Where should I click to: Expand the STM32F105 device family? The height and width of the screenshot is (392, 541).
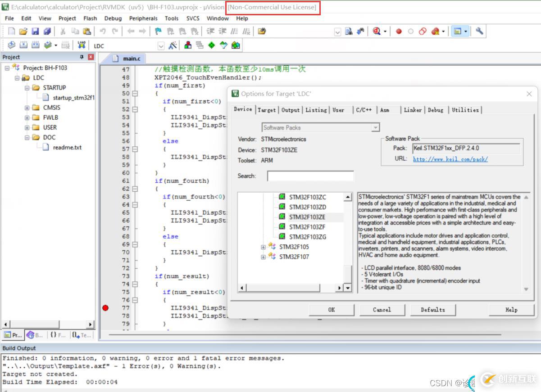263,247
